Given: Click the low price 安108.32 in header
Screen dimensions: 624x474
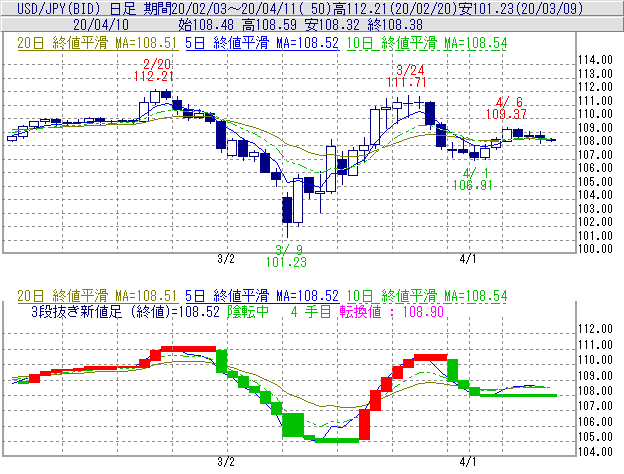Looking at the screenshot, I should (x=333, y=25).
